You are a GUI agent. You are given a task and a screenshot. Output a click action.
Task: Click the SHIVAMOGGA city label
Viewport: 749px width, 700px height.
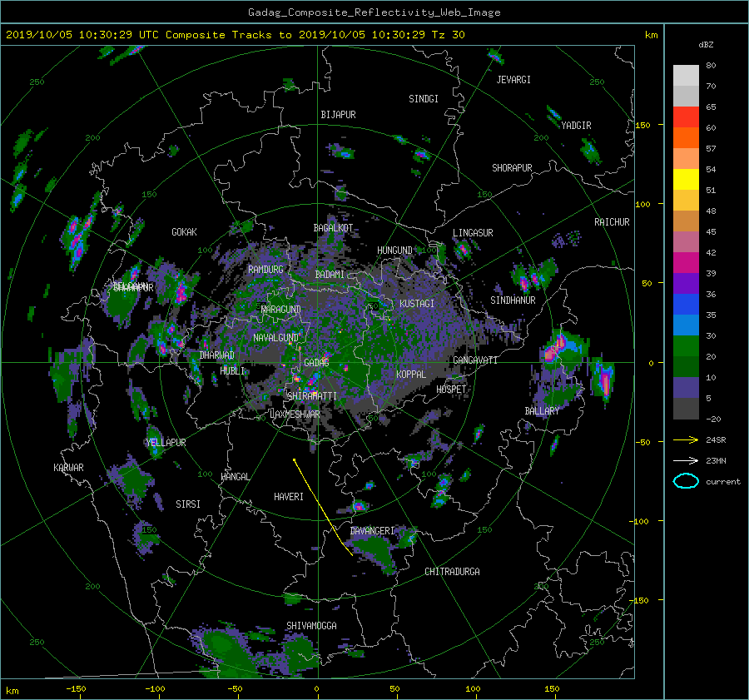pos(311,626)
